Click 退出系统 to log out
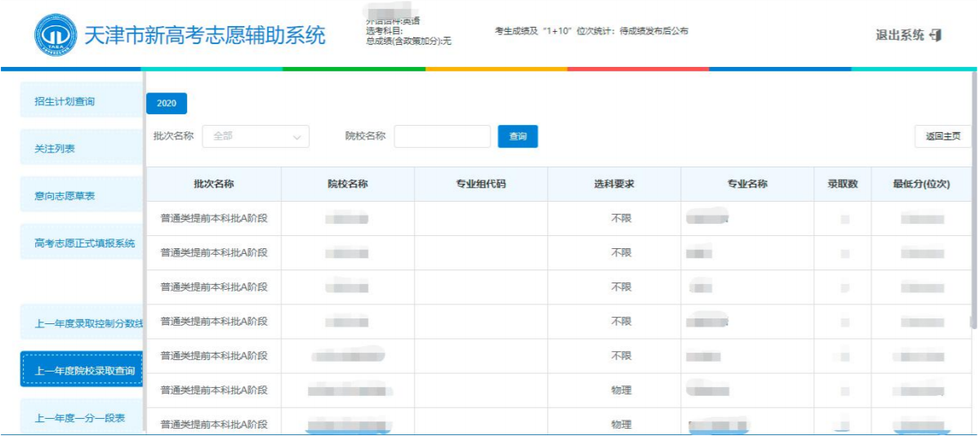The height and width of the screenshot is (436, 980). coord(900,35)
